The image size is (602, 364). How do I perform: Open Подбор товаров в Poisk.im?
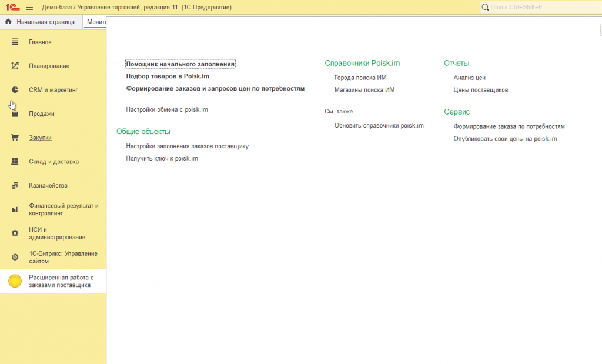(168, 76)
